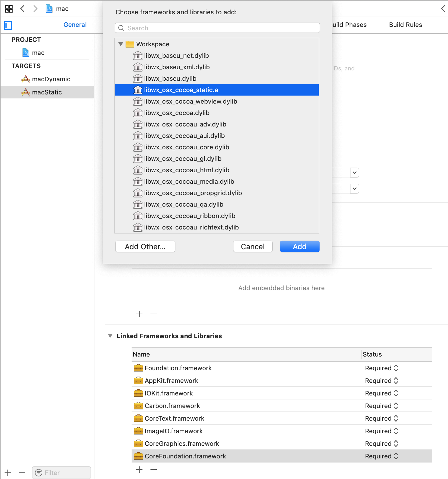Change Foundation.framework Required status
Viewport: 448px width, 479px height.
(x=382, y=368)
